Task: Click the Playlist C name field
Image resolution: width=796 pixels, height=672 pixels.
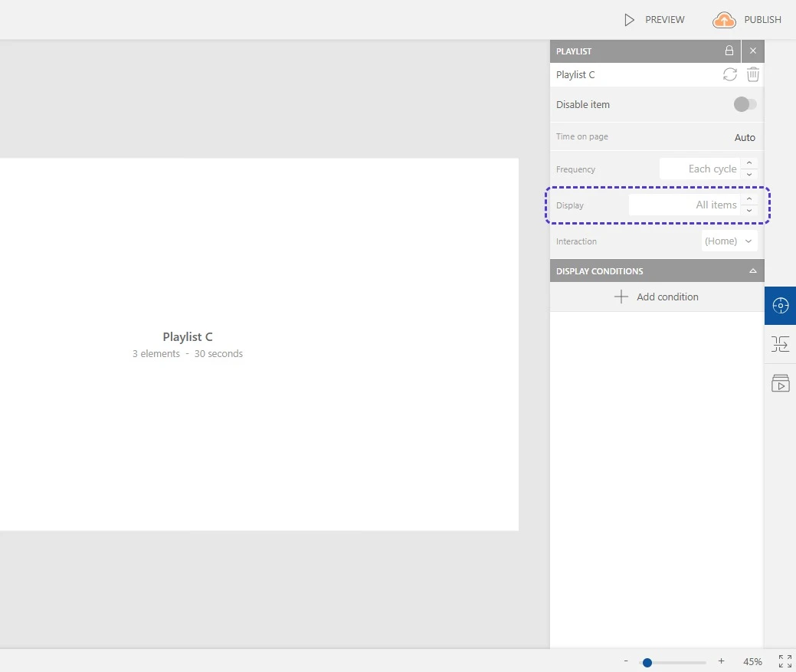Action: (x=634, y=74)
